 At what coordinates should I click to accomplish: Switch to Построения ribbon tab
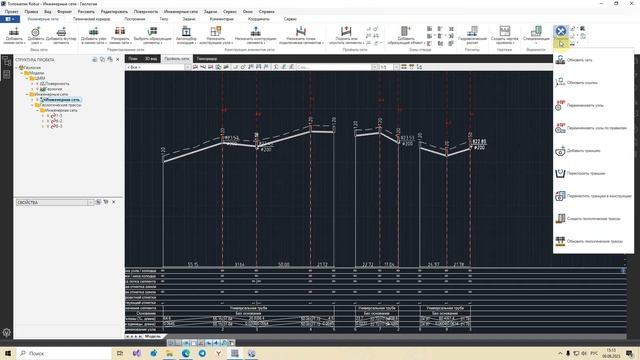pyautogui.click(x=135, y=19)
